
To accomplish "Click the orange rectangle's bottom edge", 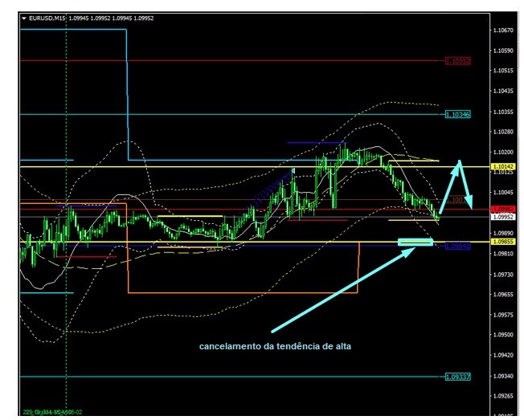I will 241,292.
